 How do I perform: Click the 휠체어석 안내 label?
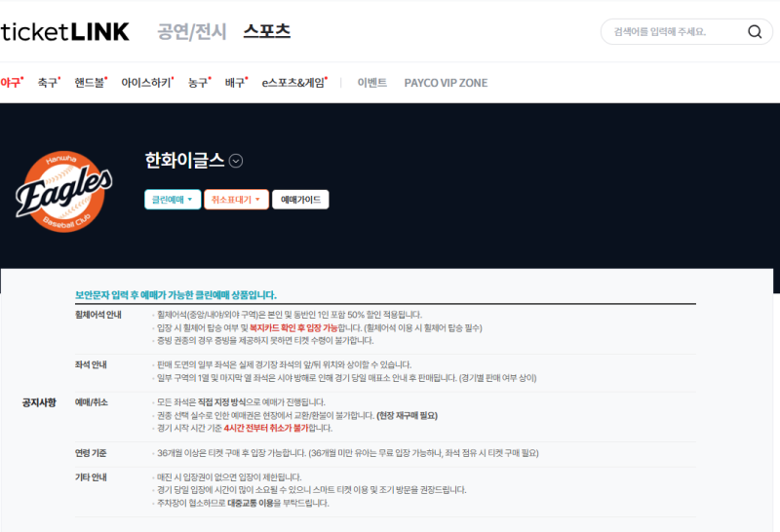click(98, 315)
